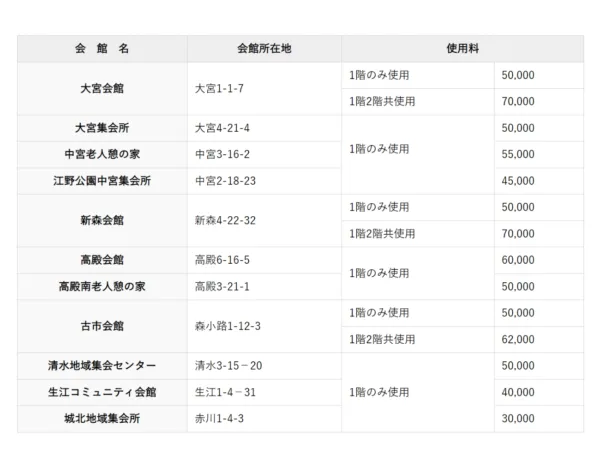Select the 城北地域集会所 name cell
This screenshot has height=462, width=600.
pyautogui.click(x=102, y=418)
